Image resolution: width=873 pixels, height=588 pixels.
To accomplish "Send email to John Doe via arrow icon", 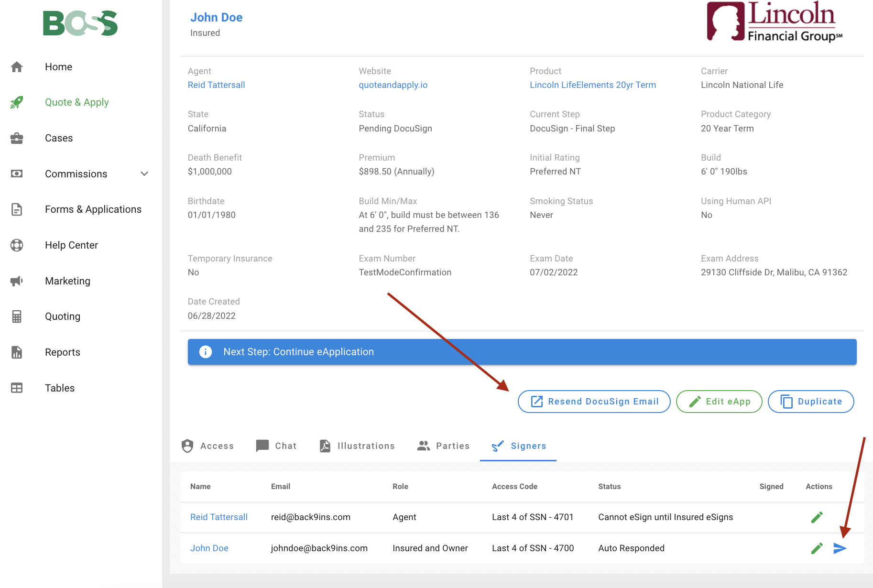I will tap(840, 548).
